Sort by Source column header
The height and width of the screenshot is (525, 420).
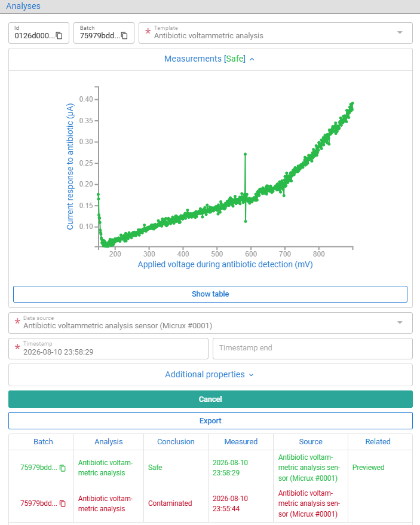tap(311, 442)
